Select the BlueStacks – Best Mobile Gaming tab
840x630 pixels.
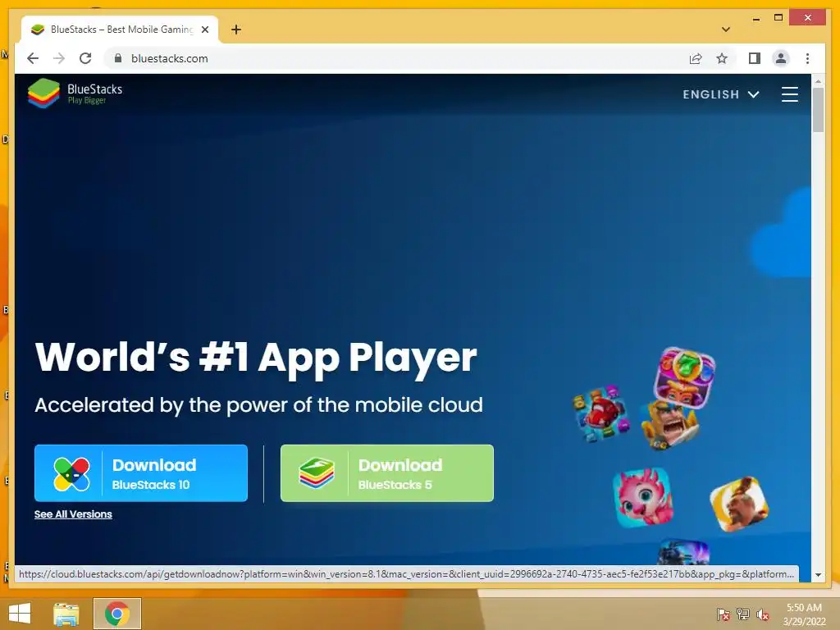point(120,30)
